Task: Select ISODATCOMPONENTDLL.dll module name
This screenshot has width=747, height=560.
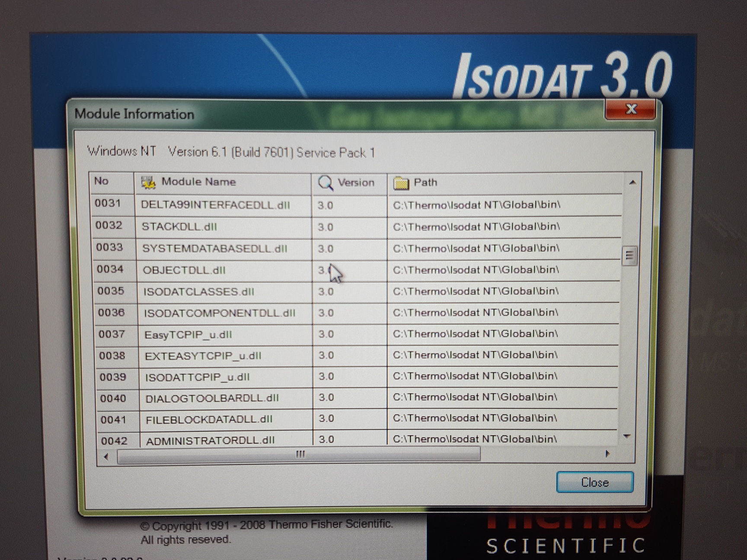Action: (220, 313)
